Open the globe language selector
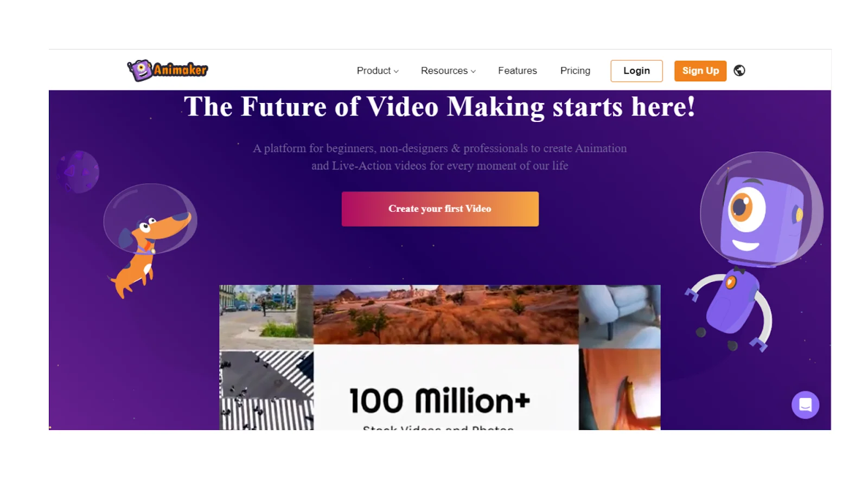This screenshot has width=868, height=488. [739, 70]
